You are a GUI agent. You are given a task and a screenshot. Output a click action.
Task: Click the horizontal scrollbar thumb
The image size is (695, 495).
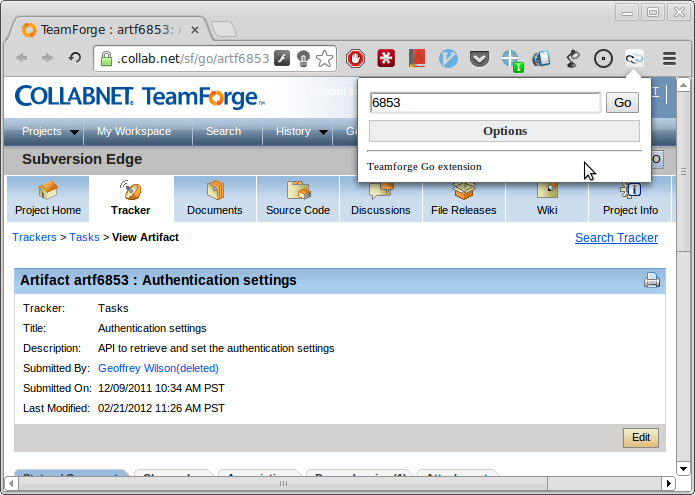282,483
